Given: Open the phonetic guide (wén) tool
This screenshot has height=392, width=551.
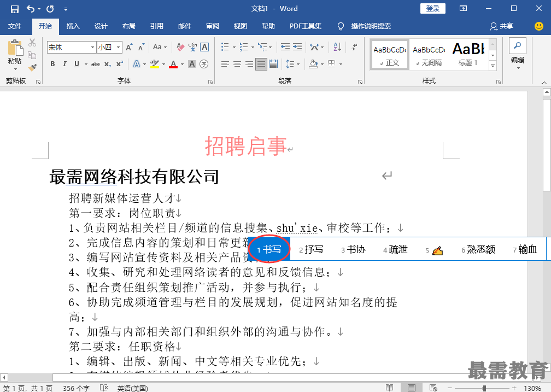Looking at the screenshot, I should tap(192, 47).
